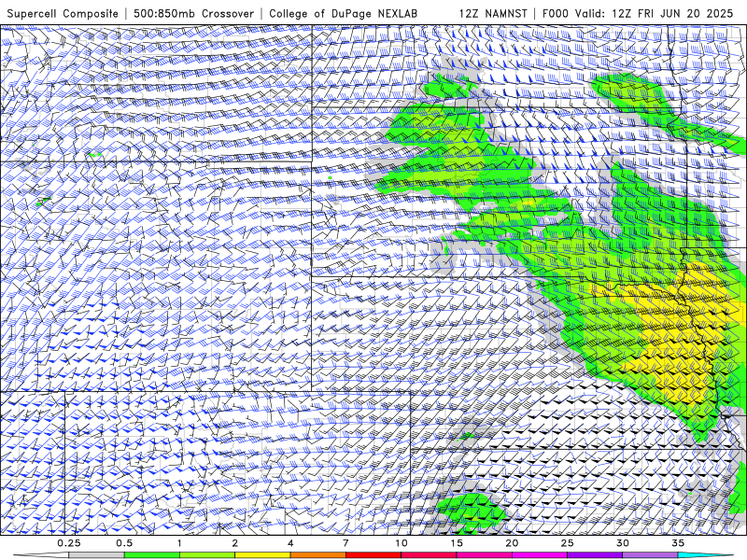Click "College of DuPage NEXLAB" header text
Image resolution: width=747 pixels, height=560 pixels.
click(343, 13)
